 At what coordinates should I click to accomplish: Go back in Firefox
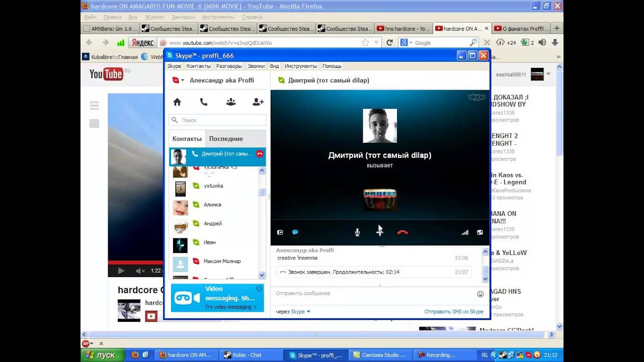pyautogui.click(x=90, y=43)
